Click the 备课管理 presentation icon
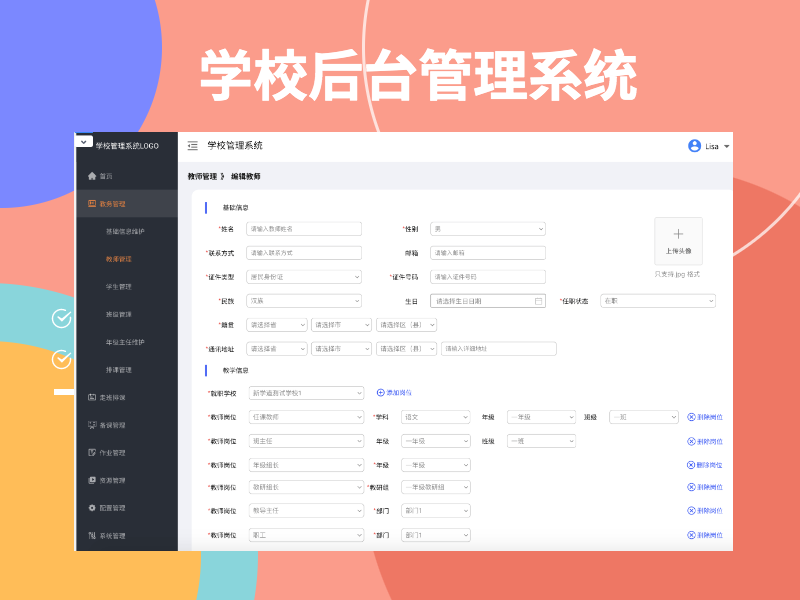This screenshot has height=600, width=800. (x=92, y=425)
